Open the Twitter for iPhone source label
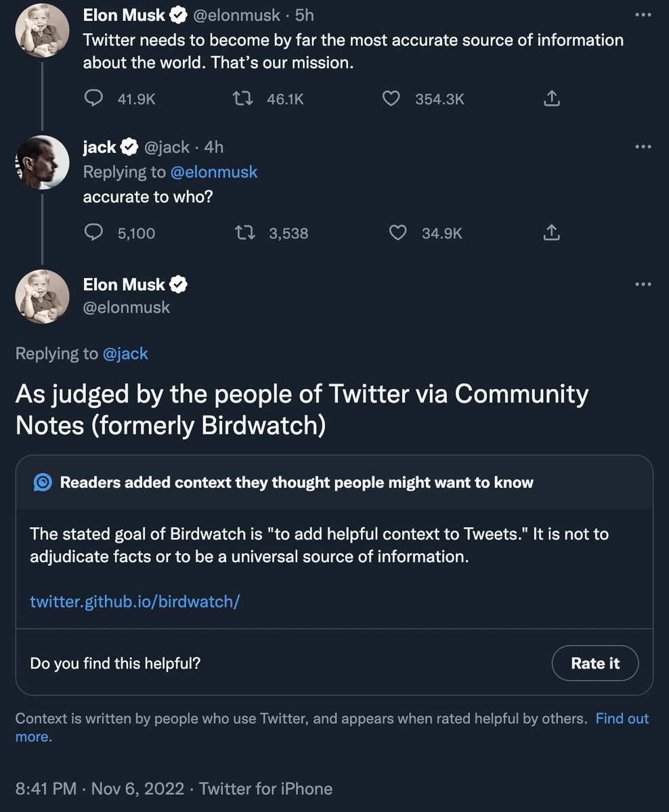The height and width of the screenshot is (812, 669). click(265, 788)
